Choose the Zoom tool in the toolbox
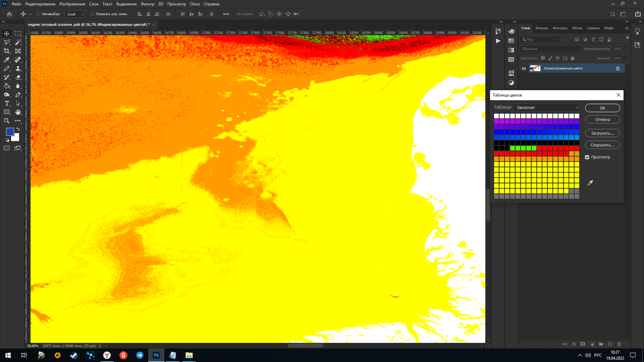644x362 pixels. pos(7,121)
